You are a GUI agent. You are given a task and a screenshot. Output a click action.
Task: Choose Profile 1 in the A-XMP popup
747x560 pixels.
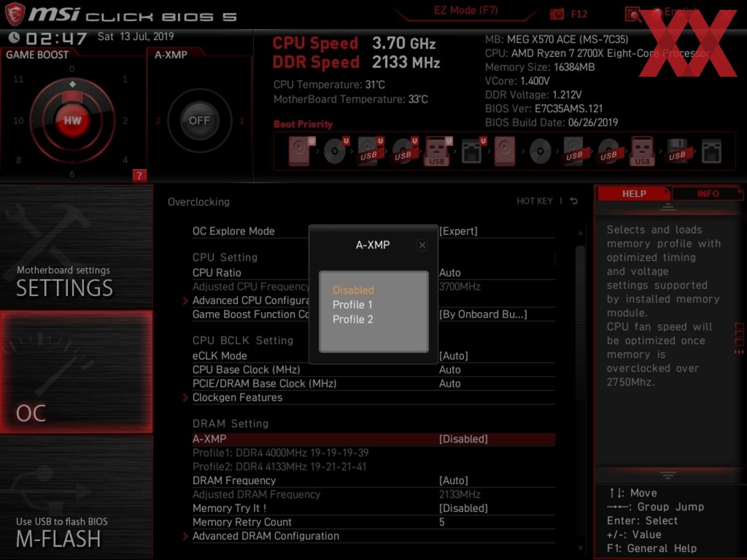point(353,305)
